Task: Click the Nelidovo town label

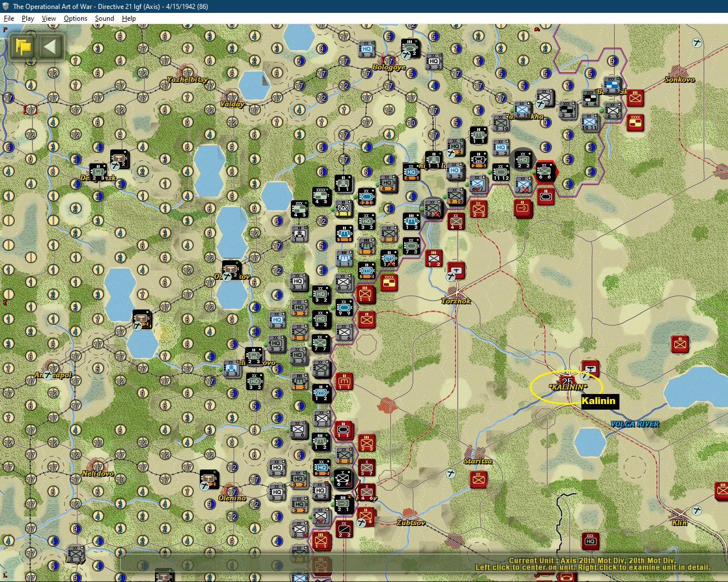Action: (98, 473)
